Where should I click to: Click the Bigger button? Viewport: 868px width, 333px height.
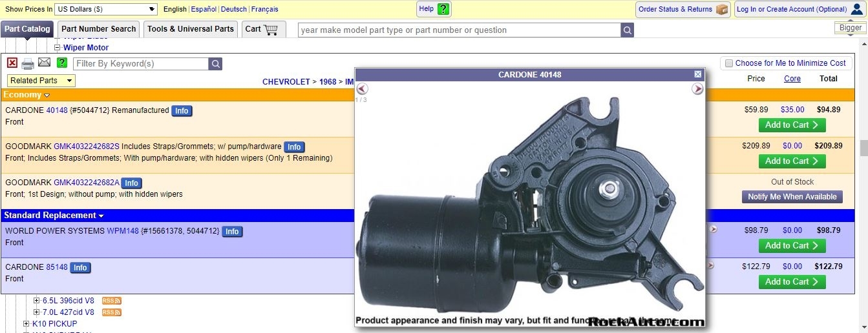click(851, 28)
